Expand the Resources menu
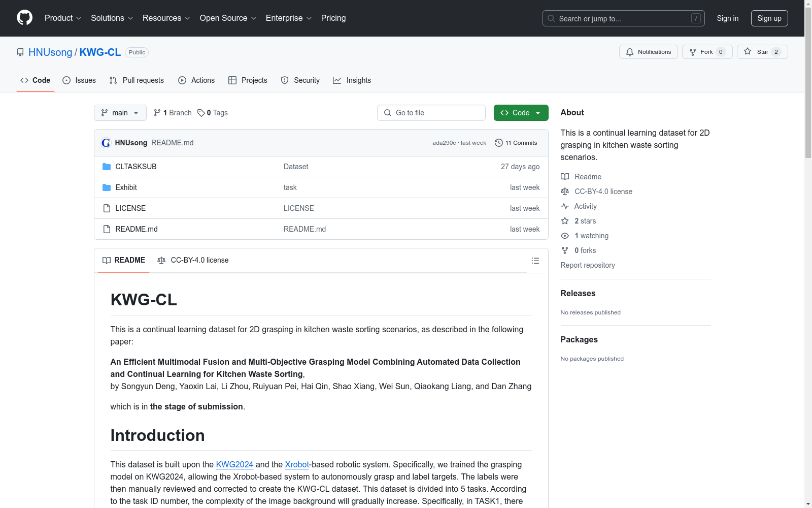812x508 pixels. pos(166,18)
